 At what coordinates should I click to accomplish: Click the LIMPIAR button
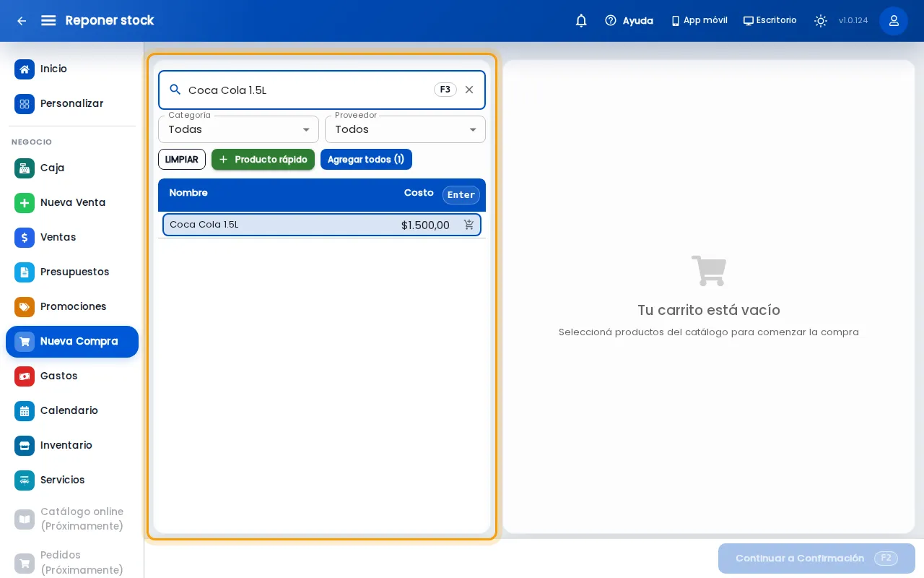(182, 159)
